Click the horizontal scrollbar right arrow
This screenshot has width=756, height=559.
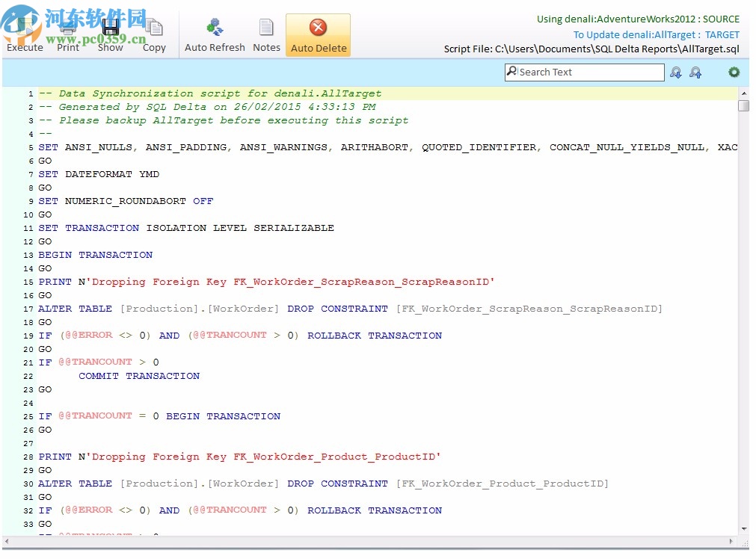[731, 542]
